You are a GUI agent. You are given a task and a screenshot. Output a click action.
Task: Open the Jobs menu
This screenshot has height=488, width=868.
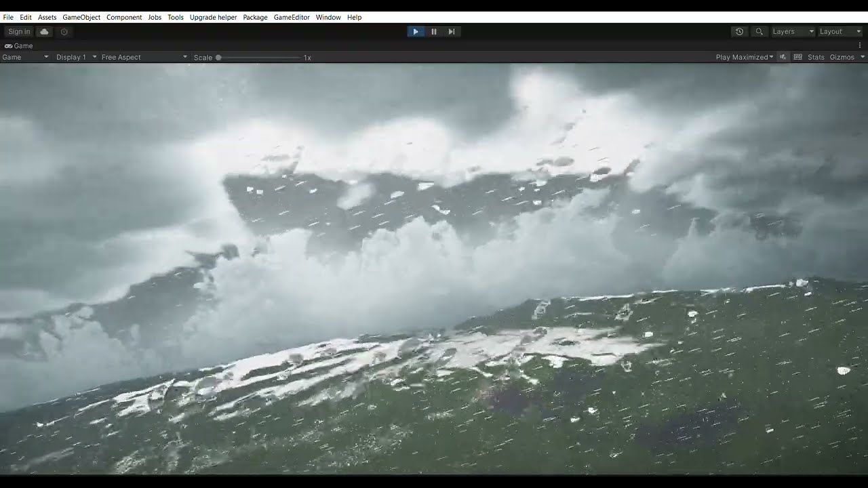pyautogui.click(x=155, y=17)
